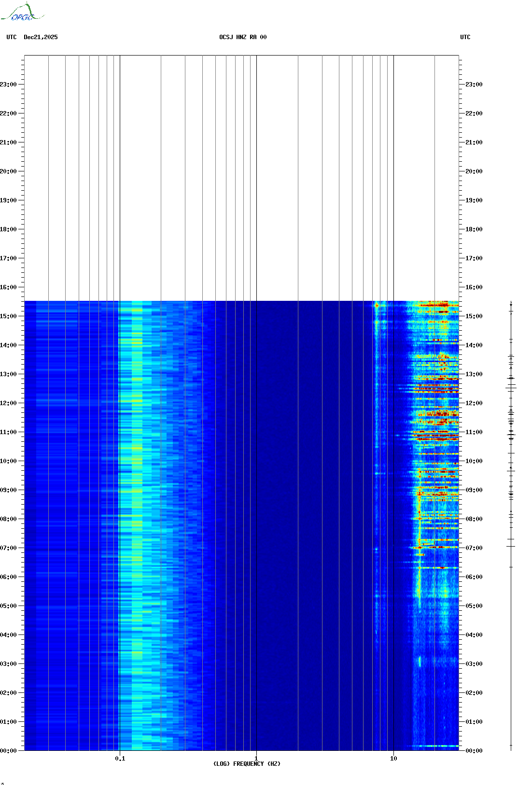This screenshot has width=532, height=789.
Task: Click the seismogram trace spike near 07:00
Action: [x=511, y=546]
